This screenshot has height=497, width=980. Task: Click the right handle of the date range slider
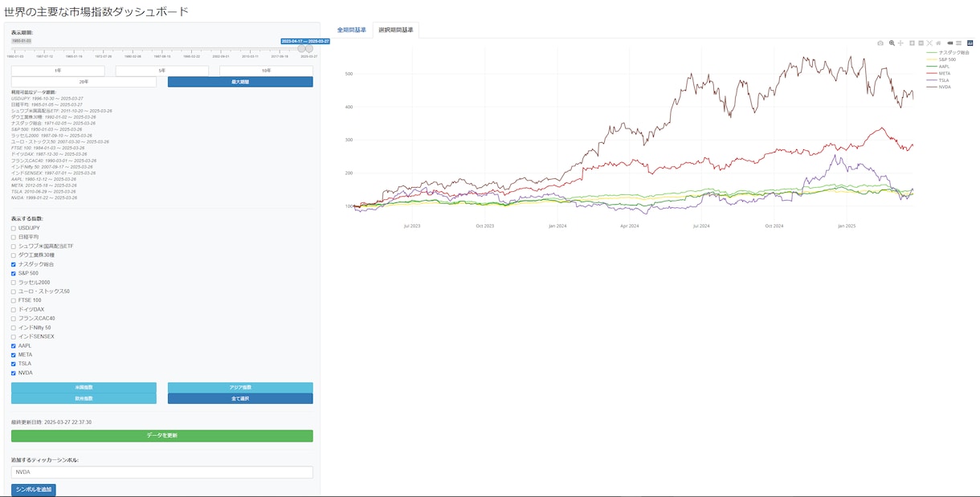point(309,48)
